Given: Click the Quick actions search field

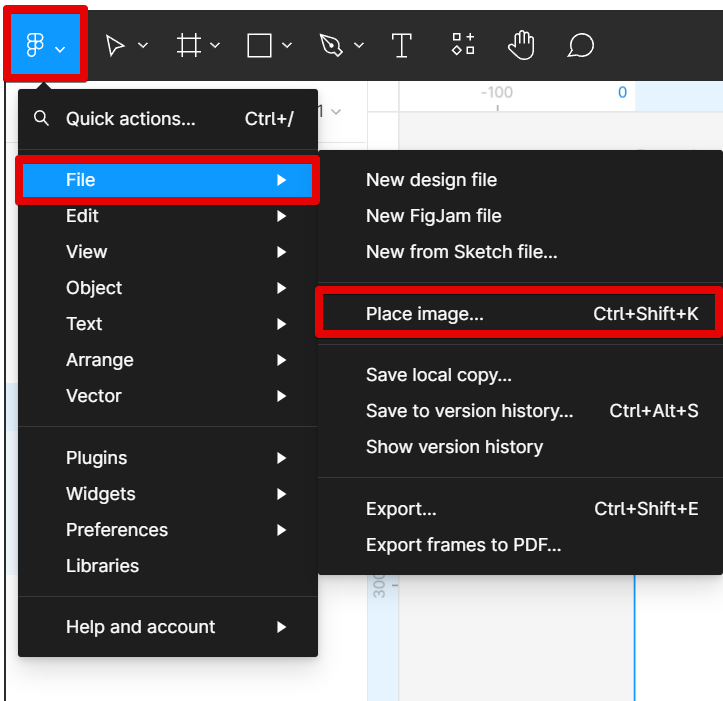Looking at the screenshot, I should coord(130,119).
